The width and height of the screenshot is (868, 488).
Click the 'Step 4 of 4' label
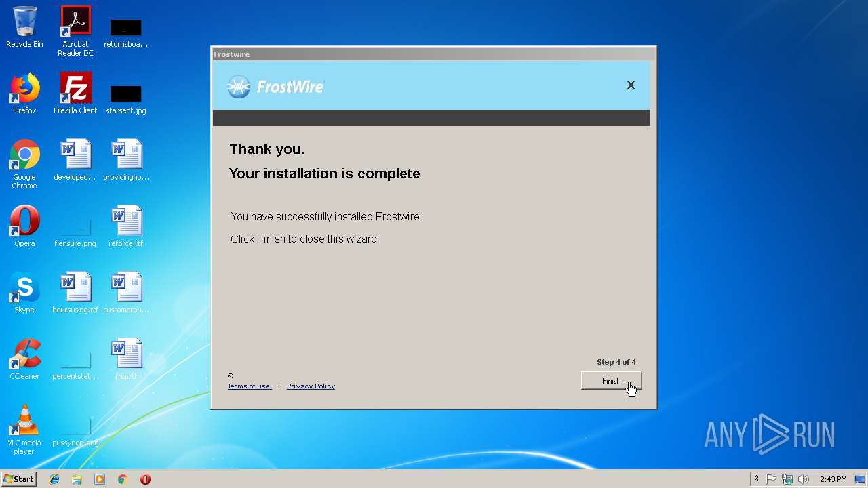(616, 362)
